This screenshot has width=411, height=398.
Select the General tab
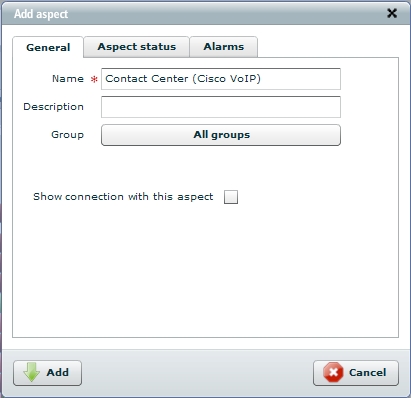click(x=48, y=47)
